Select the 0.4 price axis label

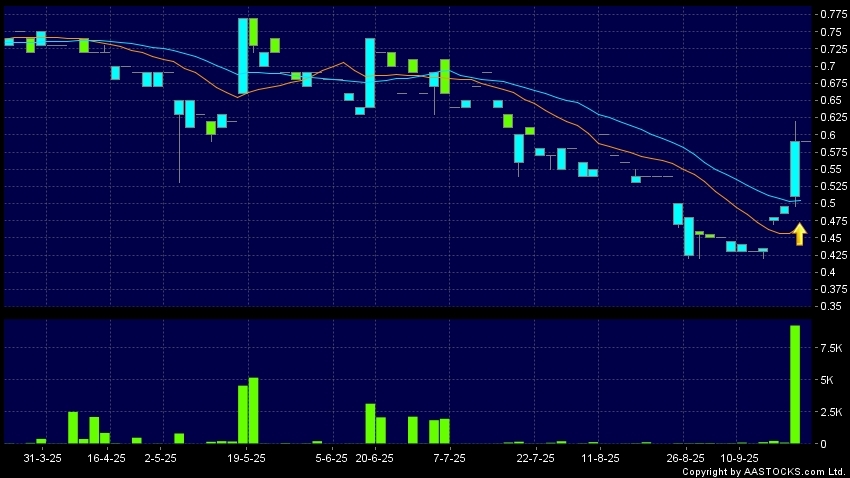[x=828, y=272]
